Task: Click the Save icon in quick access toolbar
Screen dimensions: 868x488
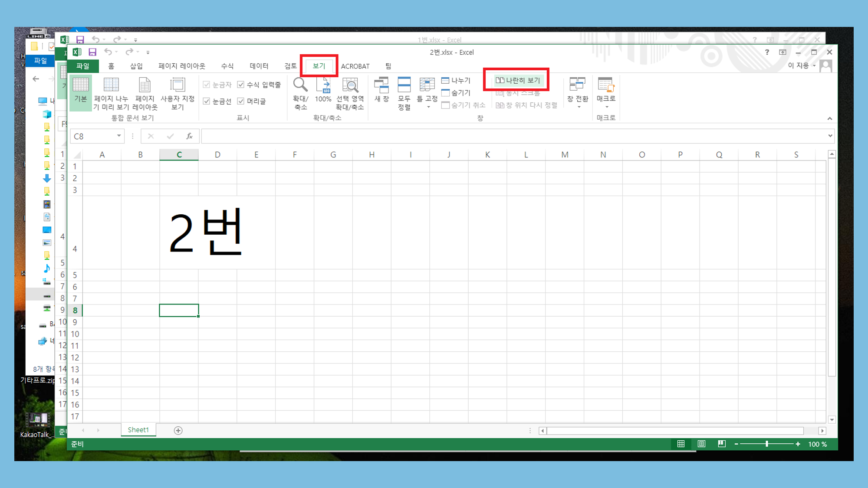Action: pos(92,52)
